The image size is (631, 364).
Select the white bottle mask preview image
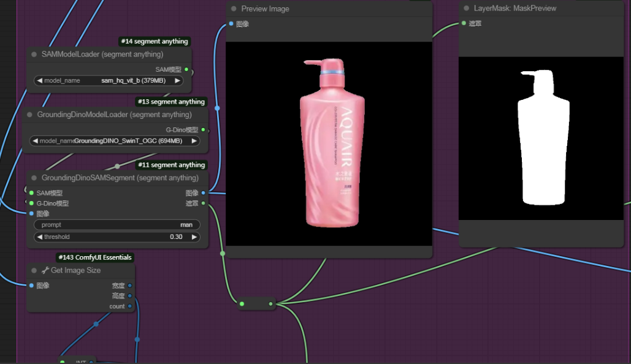click(541, 138)
